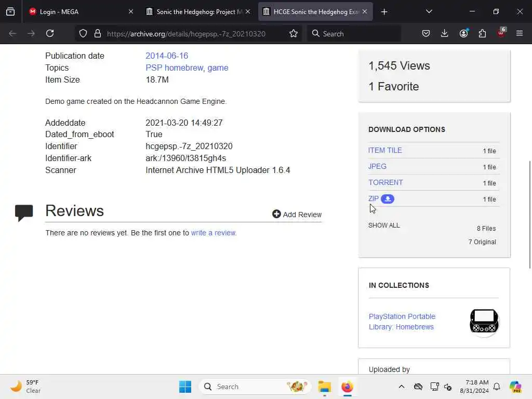The width and height of the screenshot is (532, 399).
Task: Open PSP homebrew topic link
Action: 175,68
